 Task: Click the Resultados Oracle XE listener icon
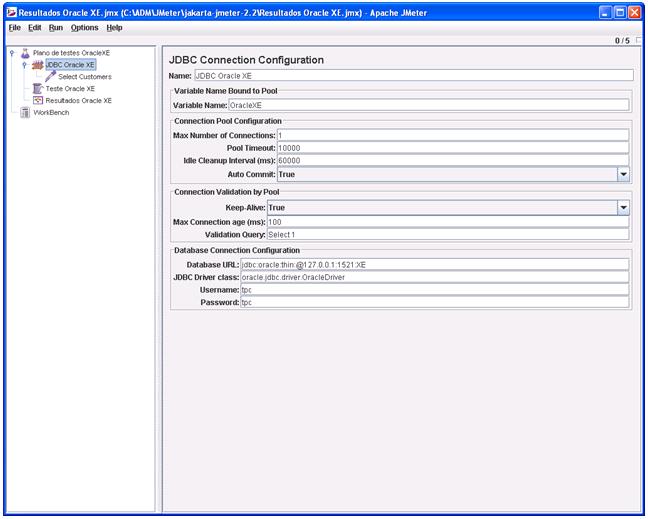click(38, 101)
